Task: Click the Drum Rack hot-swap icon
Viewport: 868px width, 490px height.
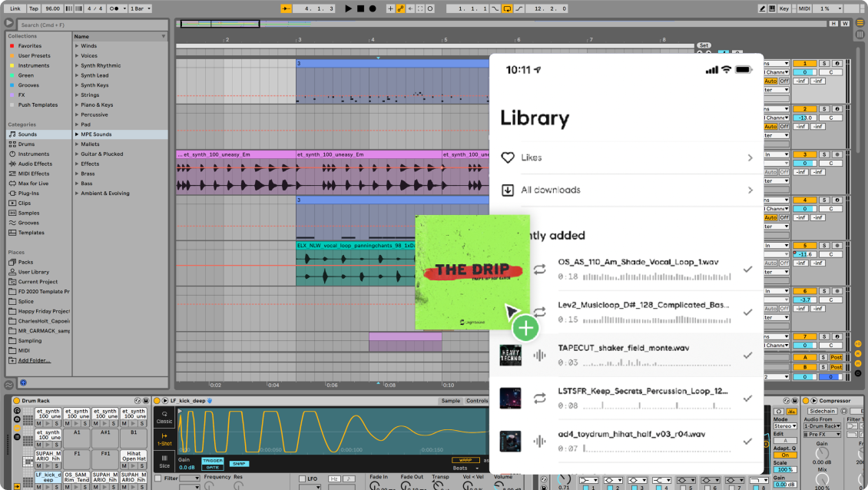Action: click(137, 400)
